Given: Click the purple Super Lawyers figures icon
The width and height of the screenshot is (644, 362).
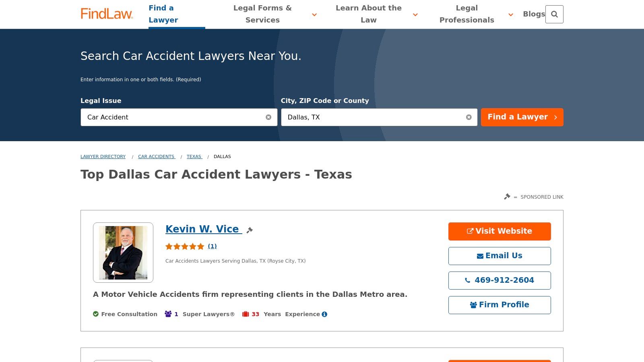Looking at the screenshot, I should point(168,314).
